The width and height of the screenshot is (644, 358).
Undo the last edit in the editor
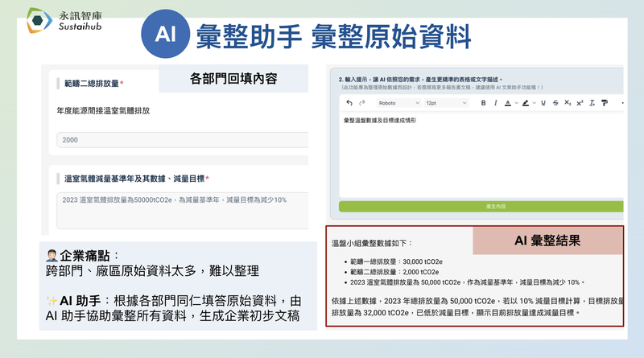[349, 103]
